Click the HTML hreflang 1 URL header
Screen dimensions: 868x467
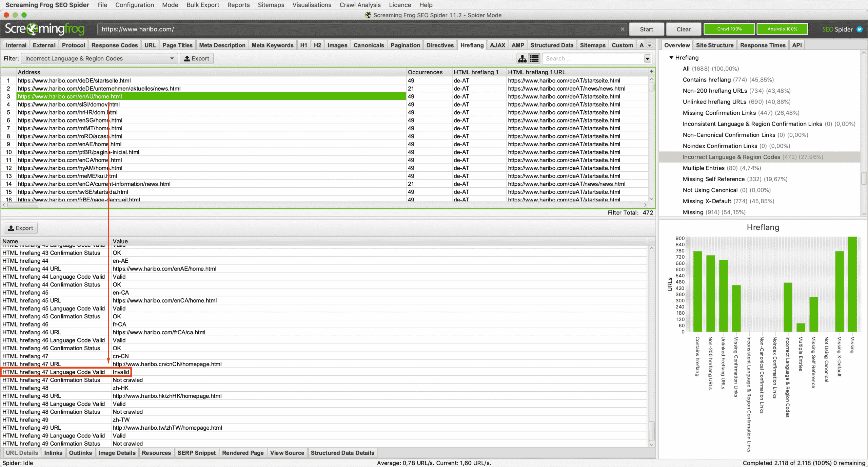coord(577,72)
